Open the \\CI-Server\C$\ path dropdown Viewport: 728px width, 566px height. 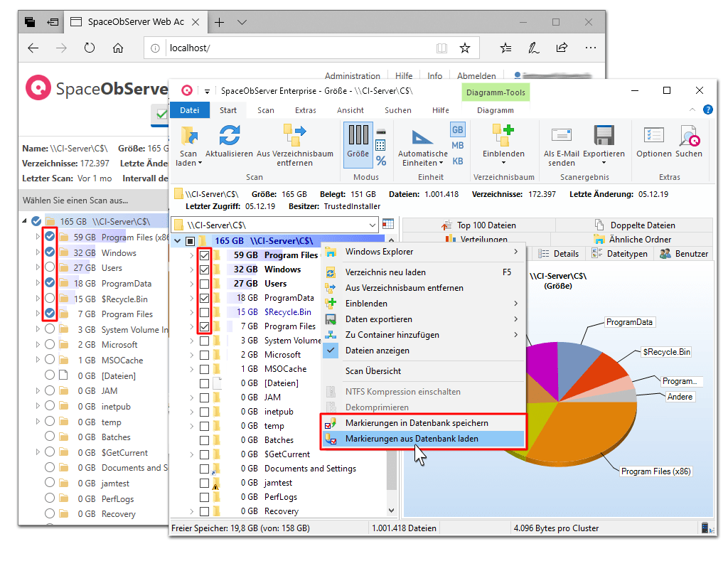pyautogui.click(x=373, y=225)
